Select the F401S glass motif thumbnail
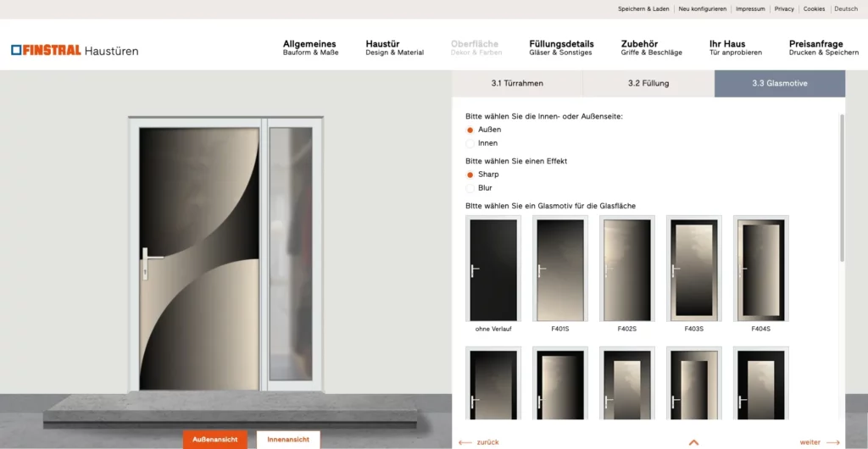 [560, 269]
